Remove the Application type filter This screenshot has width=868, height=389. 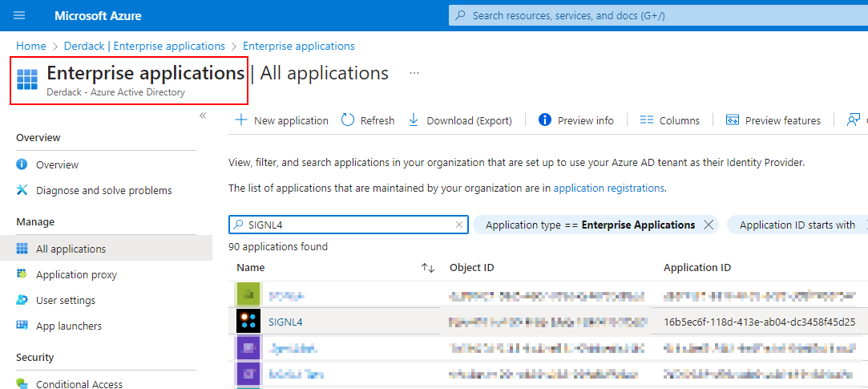(x=709, y=225)
